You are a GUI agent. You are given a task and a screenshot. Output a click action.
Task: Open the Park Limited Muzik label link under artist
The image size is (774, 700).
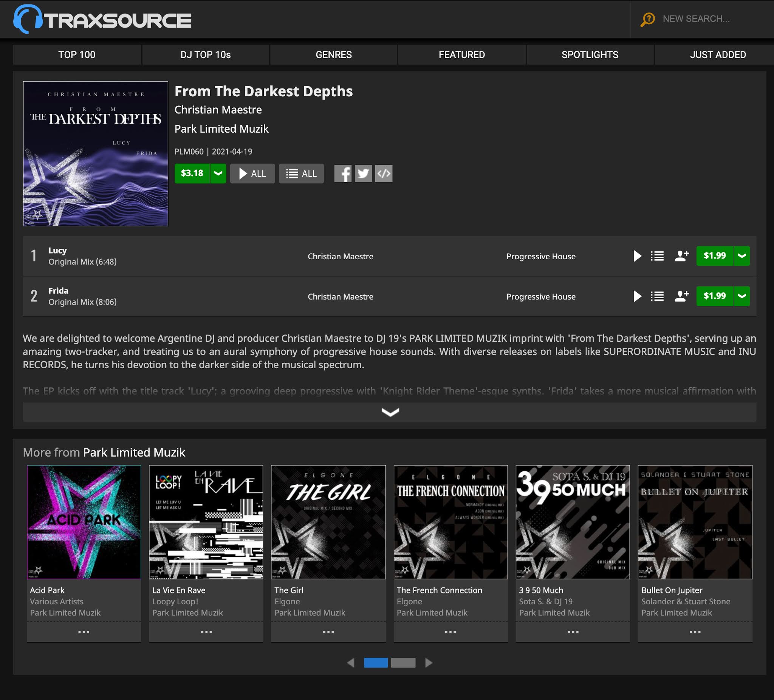221,129
